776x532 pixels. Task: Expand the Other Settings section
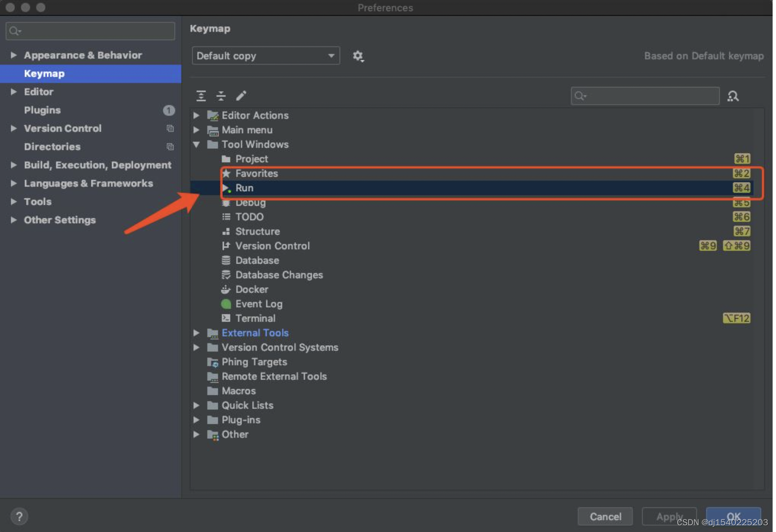point(14,220)
